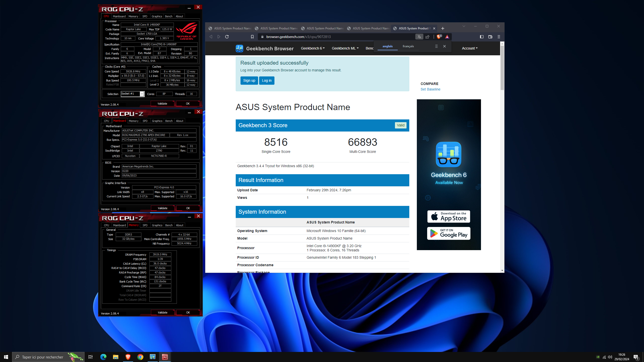This screenshot has height=362, width=644.
Task: Open Task View from the taskbar
Action: point(91,357)
